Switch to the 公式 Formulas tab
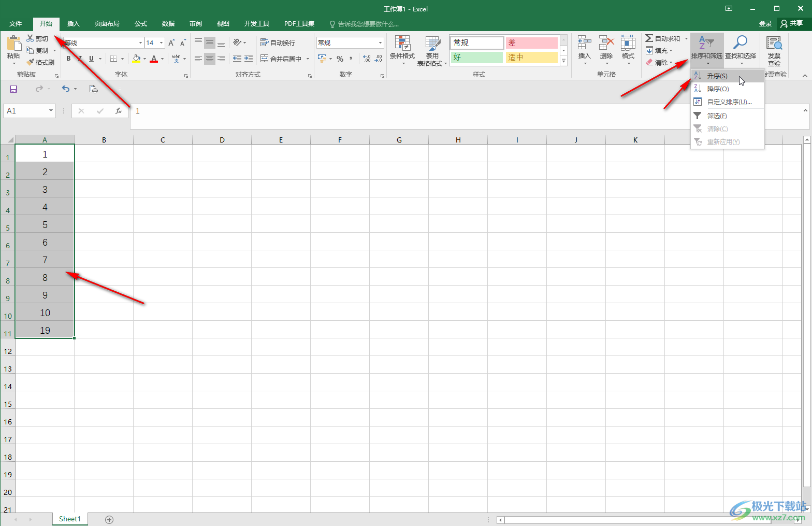 [141, 24]
